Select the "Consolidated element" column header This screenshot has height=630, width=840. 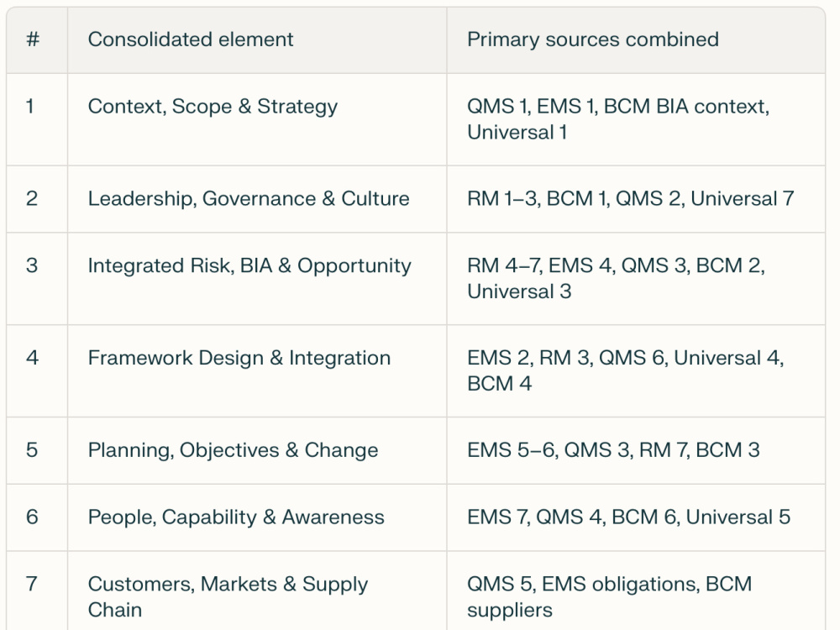pos(257,40)
